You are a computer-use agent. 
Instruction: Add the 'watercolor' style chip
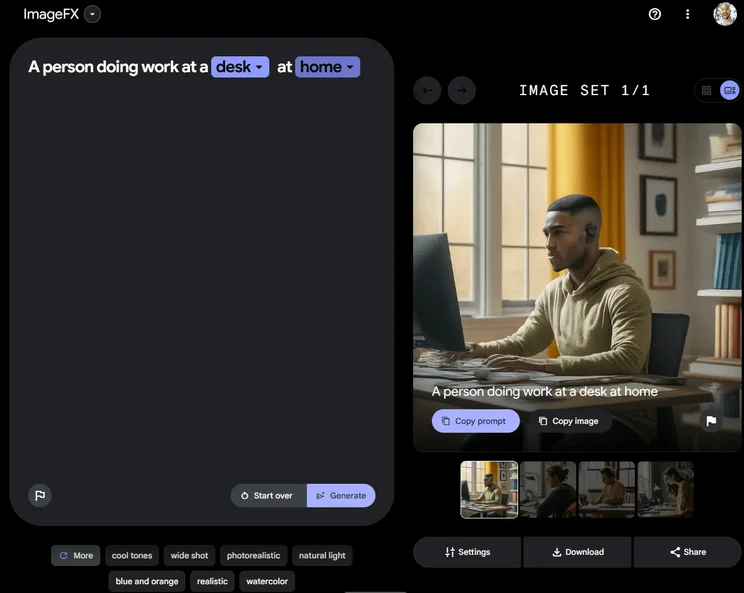point(267,581)
